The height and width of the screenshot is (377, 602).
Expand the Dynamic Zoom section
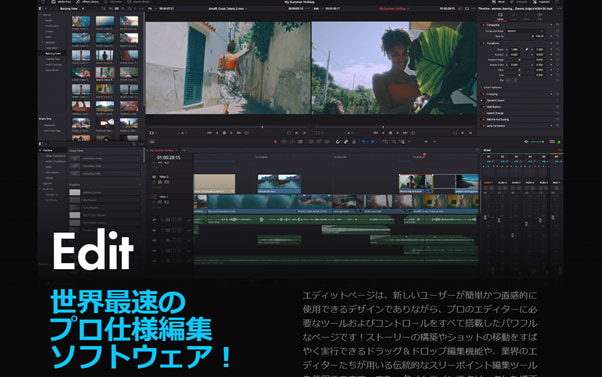pos(495,101)
